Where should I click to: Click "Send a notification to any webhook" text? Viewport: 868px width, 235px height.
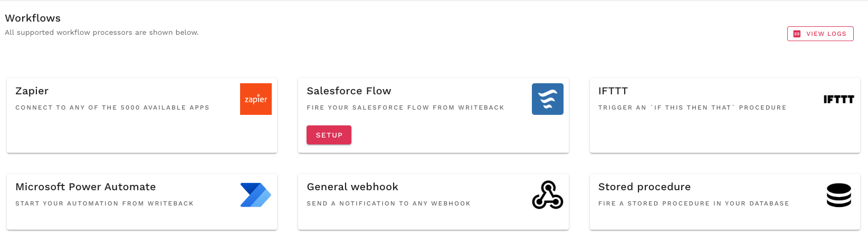[388, 203]
